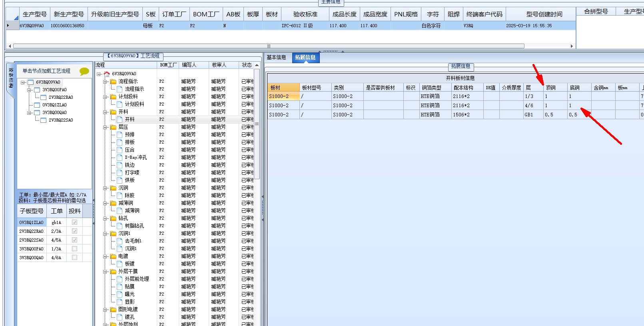Click the red home icon beside 6V3RQ09VA0
The width and height of the screenshot is (644, 326).
tap(106, 74)
